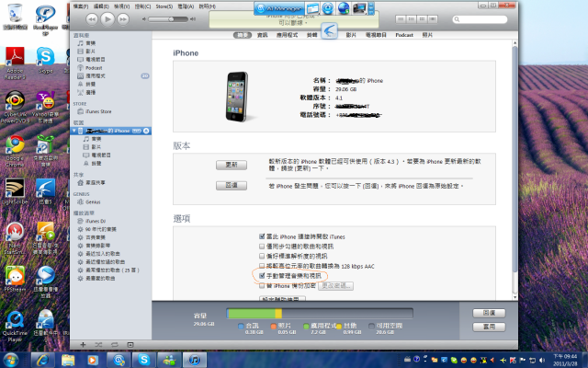Toggle the shuffle icon in the bottom bar
Image resolution: width=588 pixels, height=368 pixels.
point(98,344)
